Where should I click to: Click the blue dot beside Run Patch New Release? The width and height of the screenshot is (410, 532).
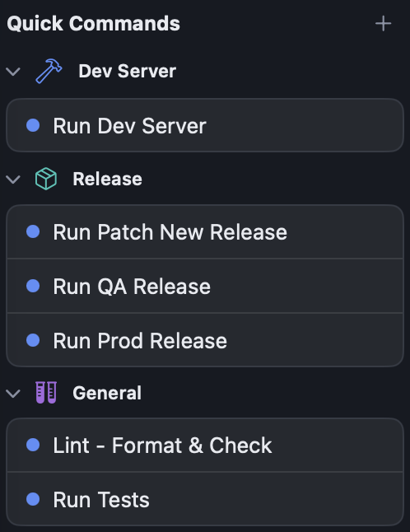tap(33, 231)
